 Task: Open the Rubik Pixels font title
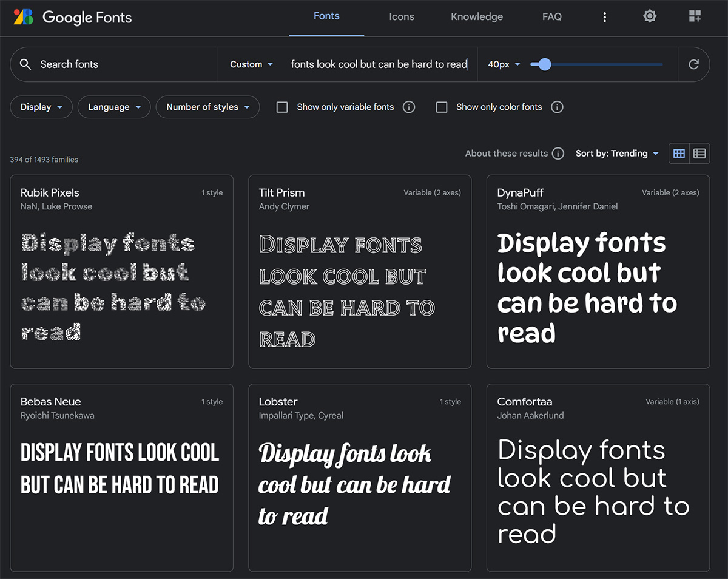click(x=50, y=193)
